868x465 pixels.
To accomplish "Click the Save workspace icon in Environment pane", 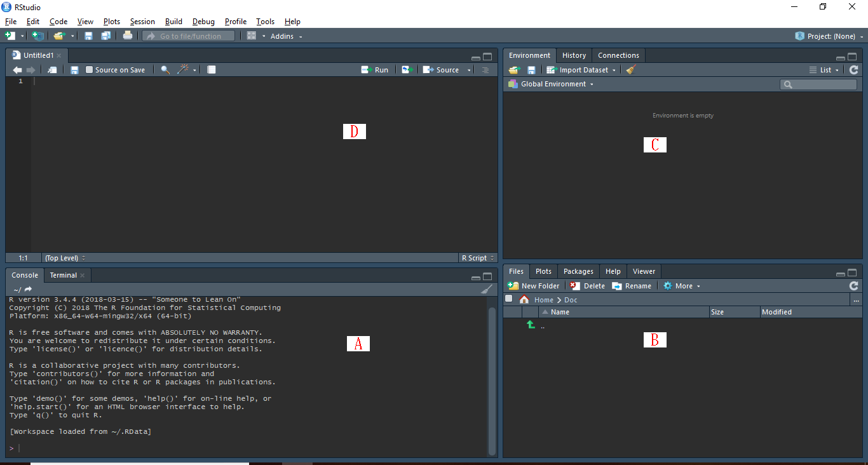I will (532, 70).
